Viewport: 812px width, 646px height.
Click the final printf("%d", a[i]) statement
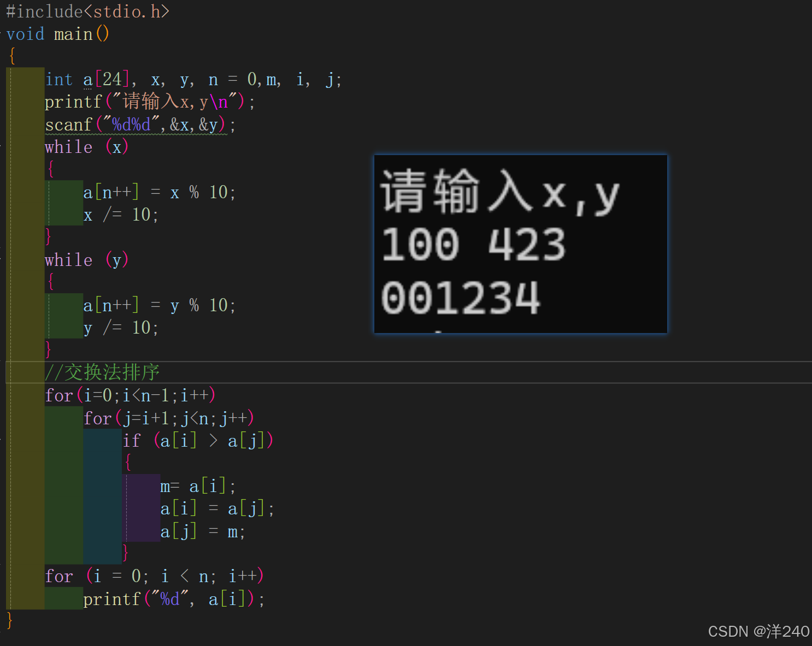point(174,598)
